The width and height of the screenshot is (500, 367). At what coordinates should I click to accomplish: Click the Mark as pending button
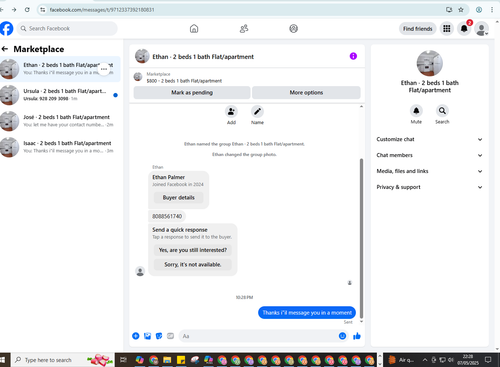pyautogui.click(x=192, y=93)
